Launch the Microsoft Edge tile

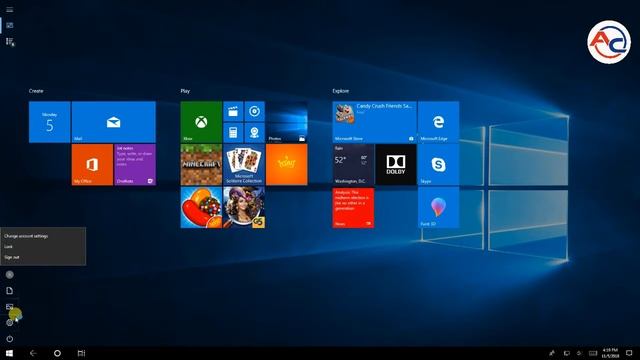click(438, 122)
